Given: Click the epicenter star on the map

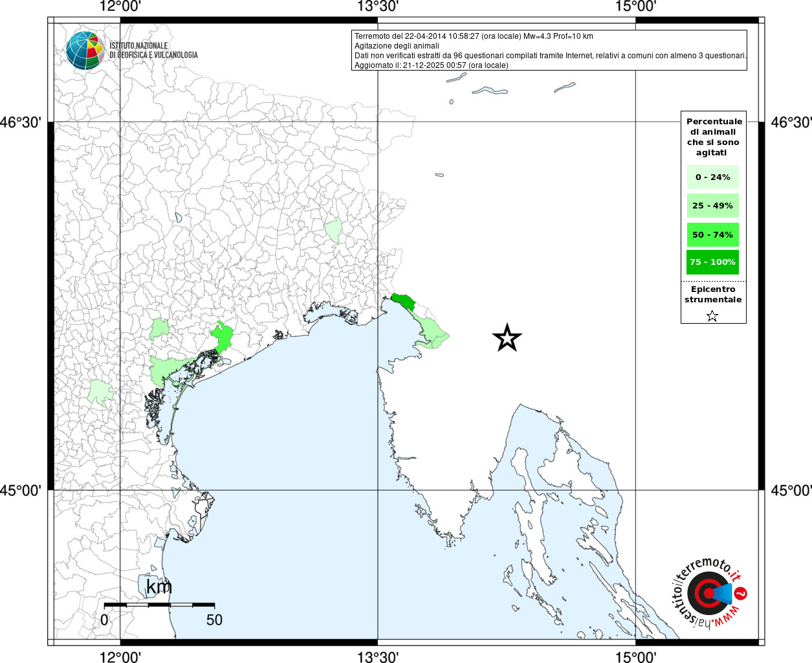Looking at the screenshot, I should tap(507, 337).
